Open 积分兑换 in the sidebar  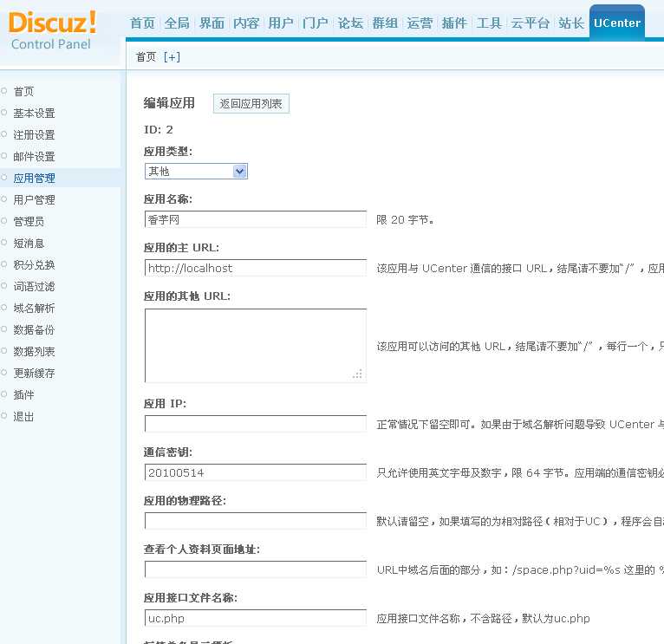pos(34,264)
